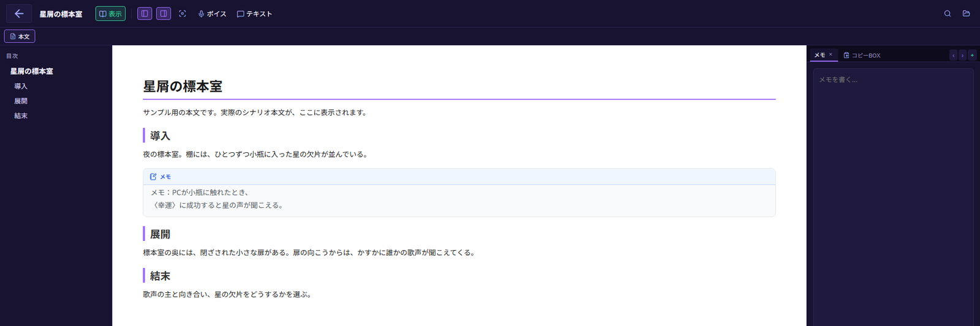Click the 星屑の標本室 title in top bar
980x326 pixels.
point(61,13)
